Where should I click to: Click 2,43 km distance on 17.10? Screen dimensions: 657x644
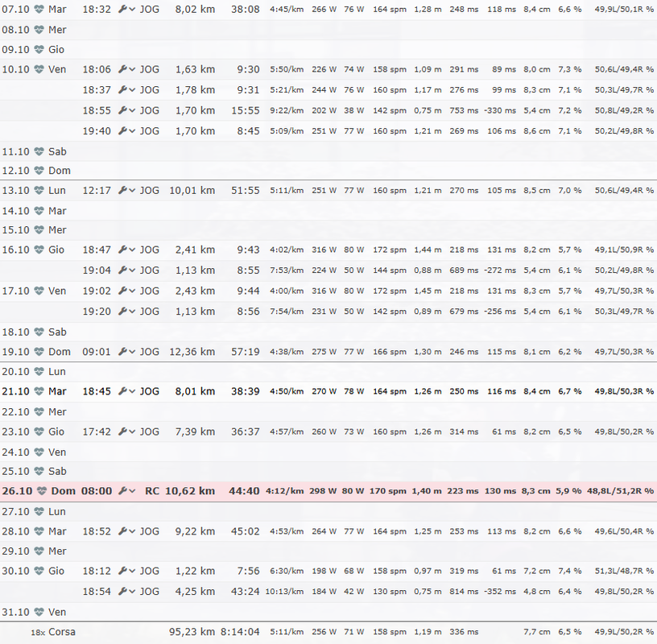point(195,291)
